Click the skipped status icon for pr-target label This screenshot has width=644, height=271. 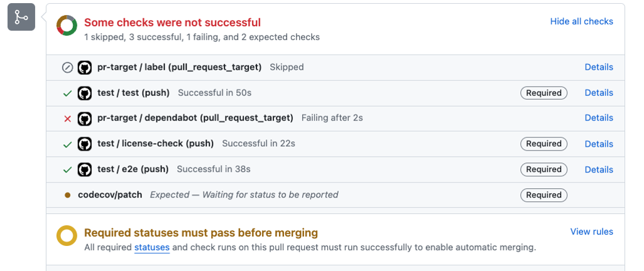pyautogui.click(x=67, y=67)
